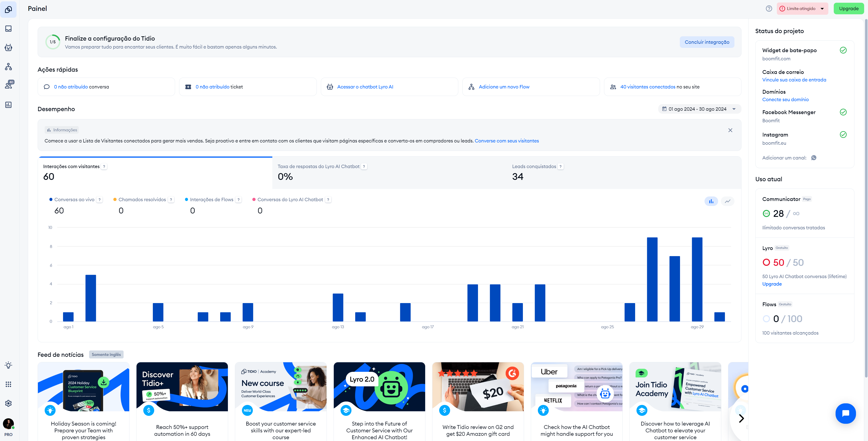The image size is (868, 441).
Task: Expand the Limite atingido dropdown
Action: coord(802,9)
